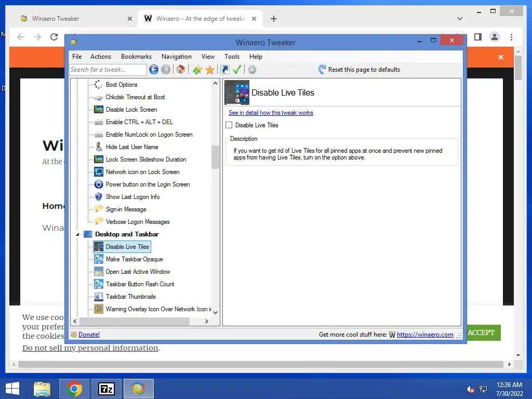
Task: Click the Boot Options tree icon
Action: [x=98, y=85]
